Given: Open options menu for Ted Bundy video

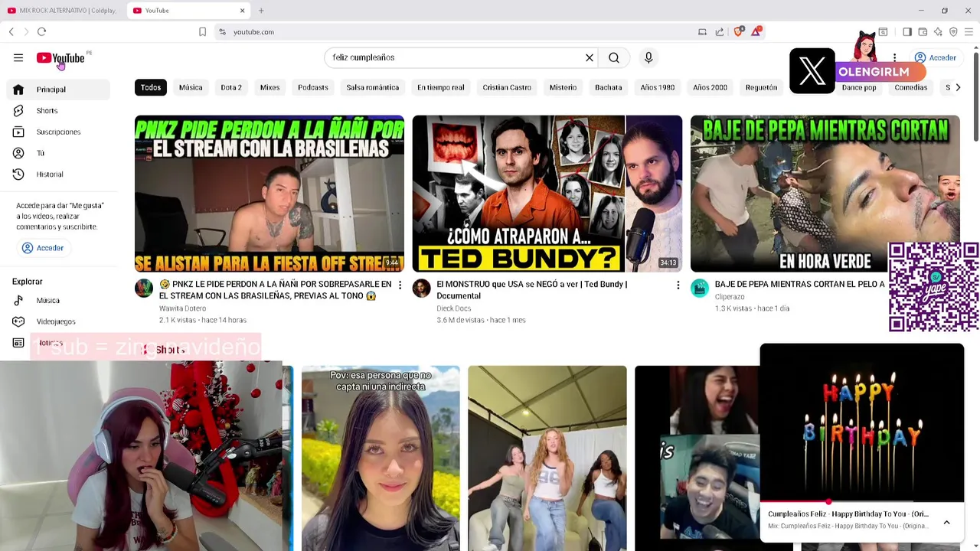Looking at the screenshot, I should pyautogui.click(x=678, y=285).
